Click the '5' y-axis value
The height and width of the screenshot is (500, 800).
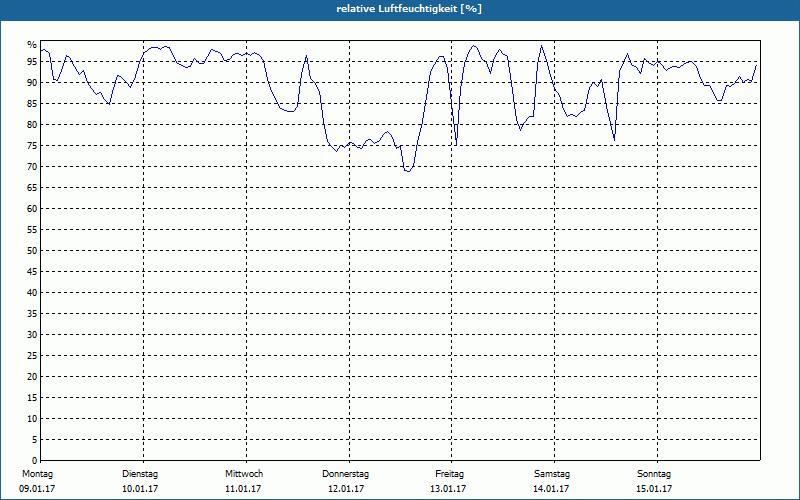click(34, 440)
